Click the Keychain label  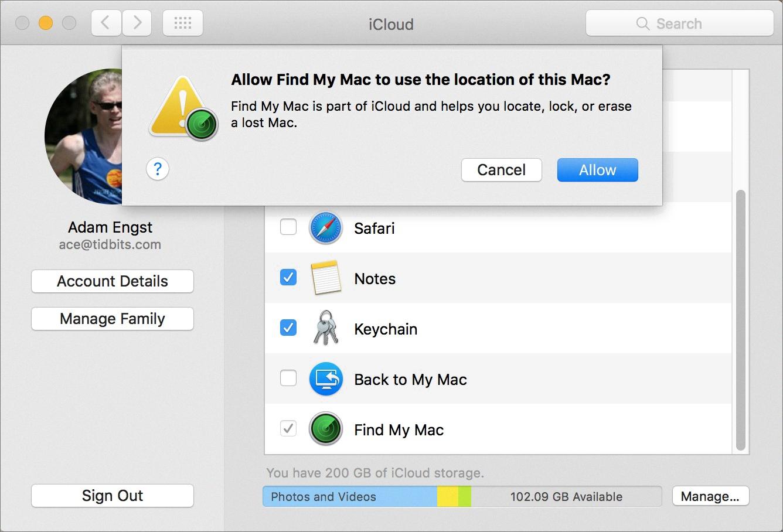[x=386, y=329]
